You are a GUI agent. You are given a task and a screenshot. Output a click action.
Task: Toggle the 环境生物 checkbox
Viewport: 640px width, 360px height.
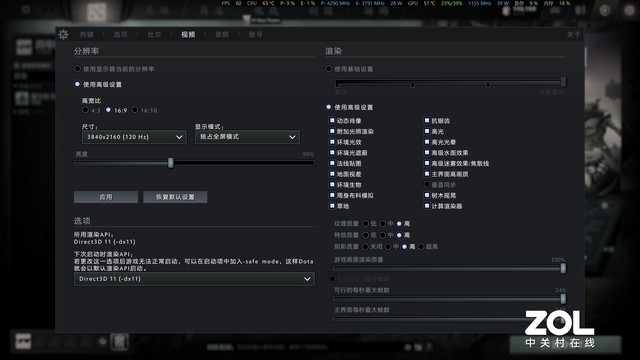tap(332, 184)
